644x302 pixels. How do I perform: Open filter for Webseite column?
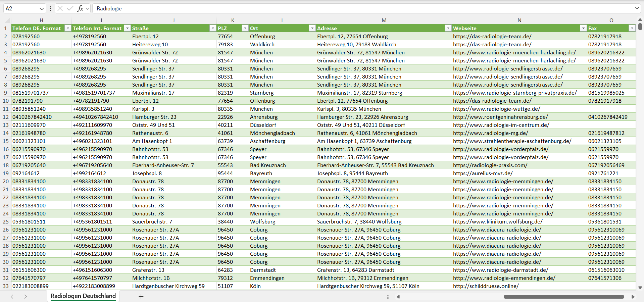coord(583,28)
